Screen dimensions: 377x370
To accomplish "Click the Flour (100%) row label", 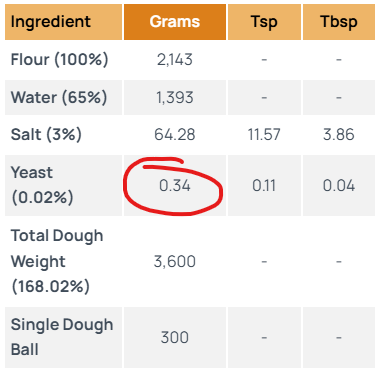I will [59, 60].
